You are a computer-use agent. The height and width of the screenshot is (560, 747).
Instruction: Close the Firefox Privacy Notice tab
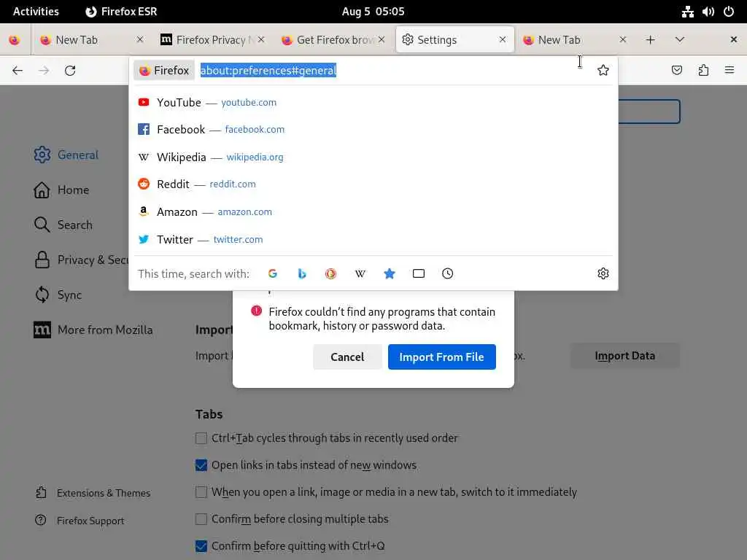(x=261, y=39)
